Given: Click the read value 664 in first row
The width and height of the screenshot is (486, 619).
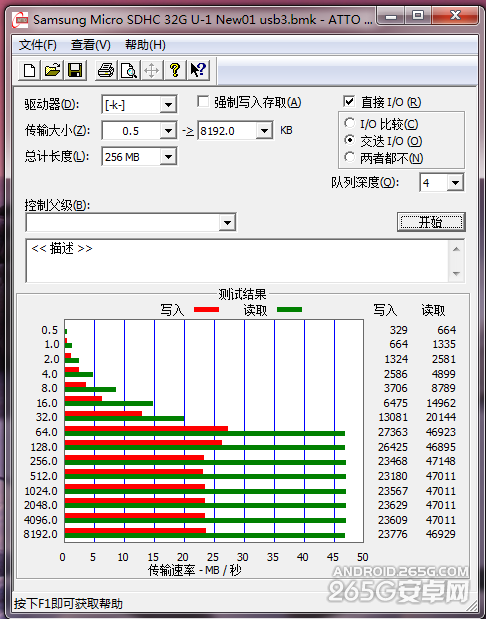Looking at the screenshot, I should tap(447, 330).
